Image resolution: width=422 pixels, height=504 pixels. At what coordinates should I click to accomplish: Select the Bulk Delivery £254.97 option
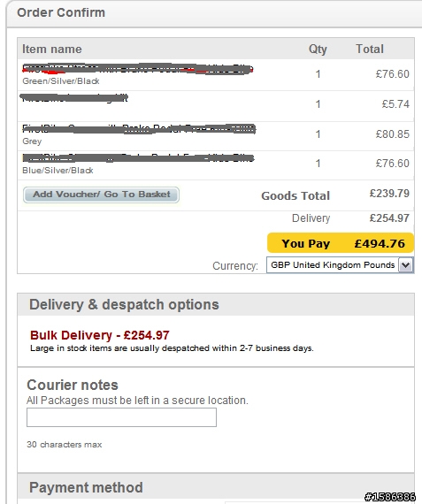pos(99,335)
